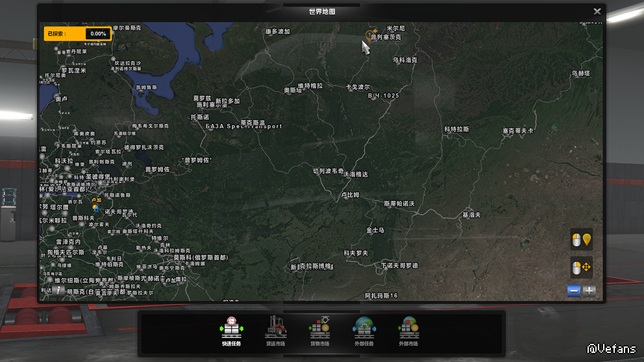This screenshot has width=644, height=362.
Task: Click the city label 斯蒂帕诺沃
Action: pyautogui.click(x=399, y=204)
